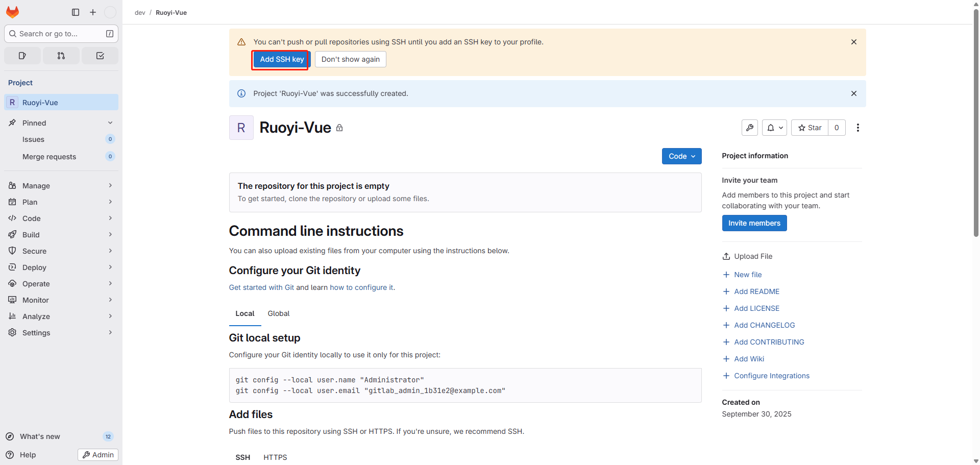Open the user avatar menu
980x465 pixels.
click(x=110, y=12)
